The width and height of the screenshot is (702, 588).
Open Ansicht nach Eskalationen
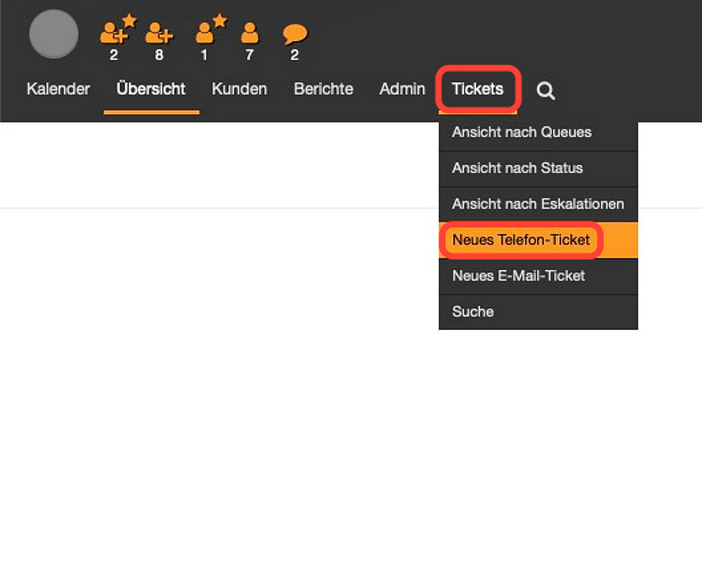pyautogui.click(x=538, y=204)
